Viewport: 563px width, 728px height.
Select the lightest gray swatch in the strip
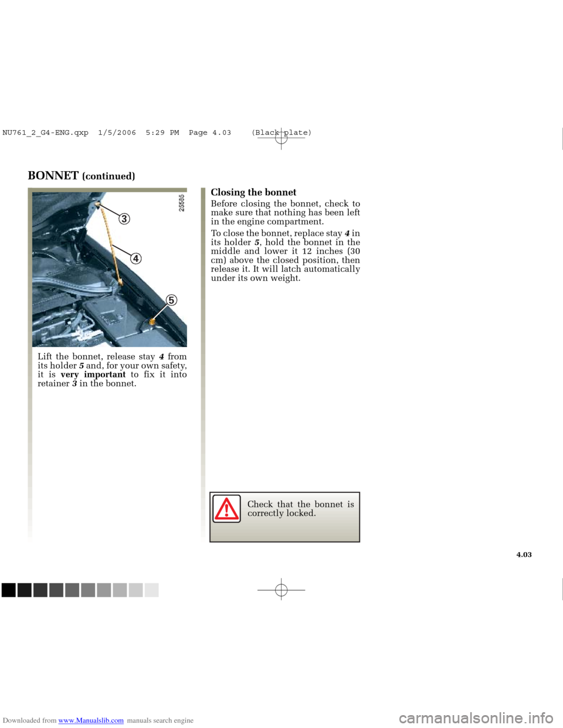pyautogui.click(x=152, y=590)
